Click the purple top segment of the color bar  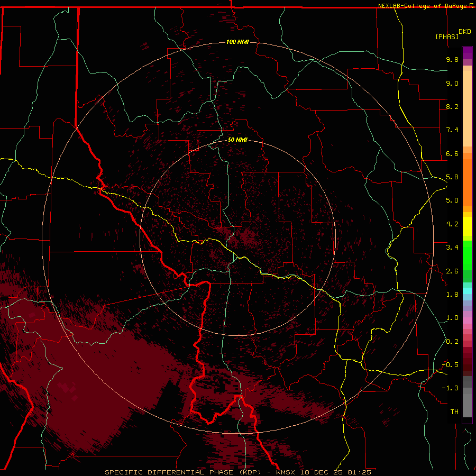(467, 53)
